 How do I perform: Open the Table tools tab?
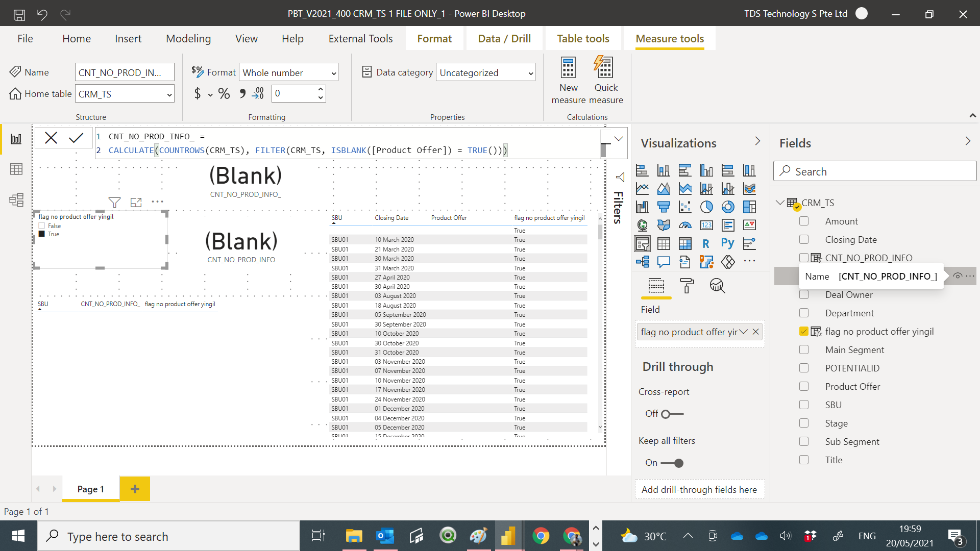tap(583, 39)
